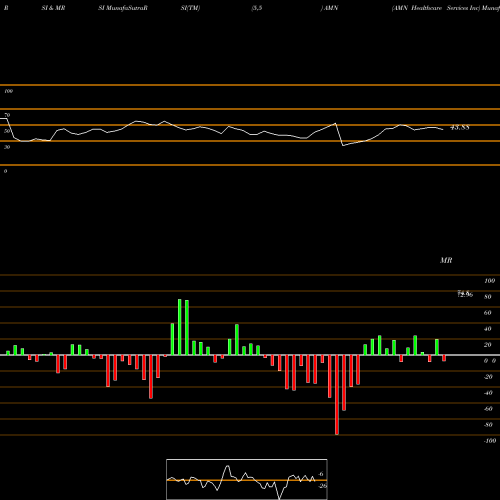Click the RSI axis label 70

pos(7,115)
